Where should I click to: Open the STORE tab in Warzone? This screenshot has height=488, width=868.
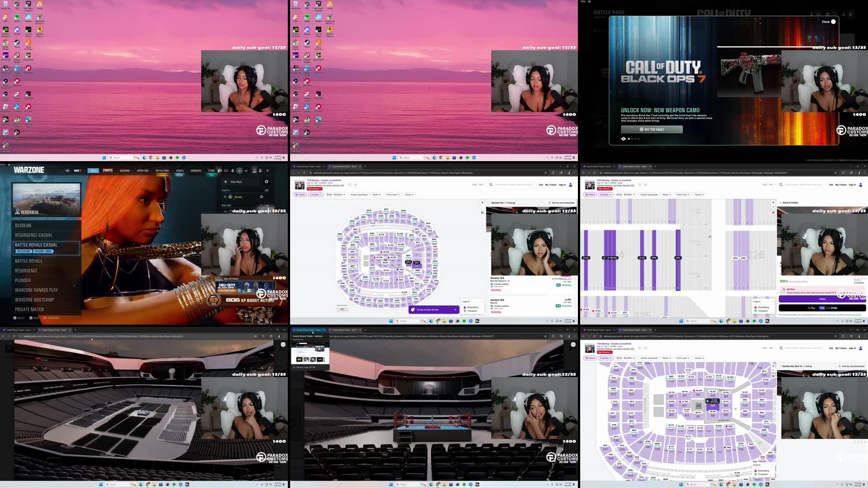pos(212,171)
